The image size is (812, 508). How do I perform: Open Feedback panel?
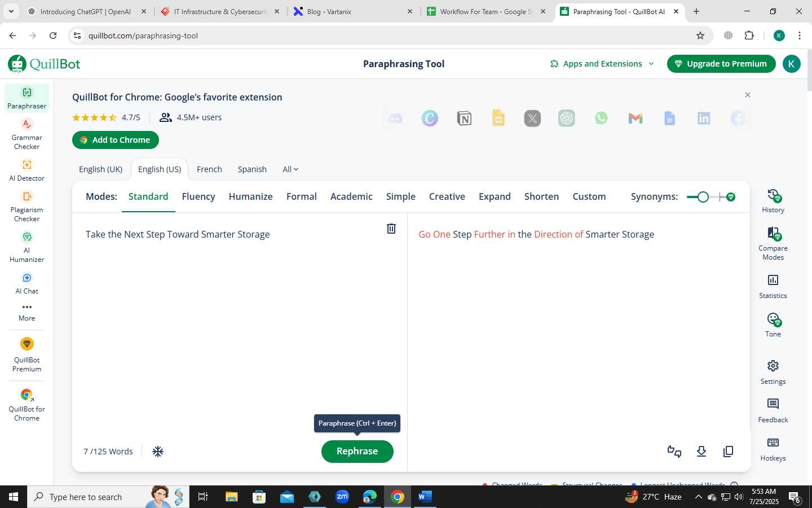tap(773, 410)
